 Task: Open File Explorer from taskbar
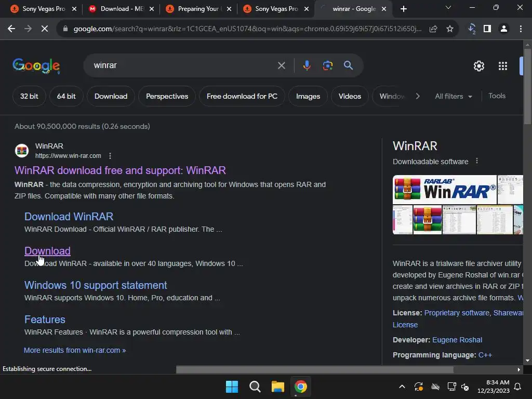pyautogui.click(x=278, y=387)
